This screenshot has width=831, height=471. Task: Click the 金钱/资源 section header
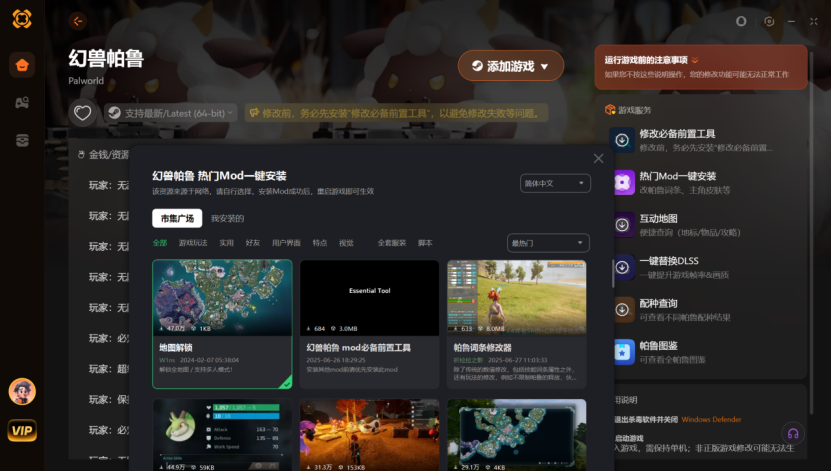[103, 154]
